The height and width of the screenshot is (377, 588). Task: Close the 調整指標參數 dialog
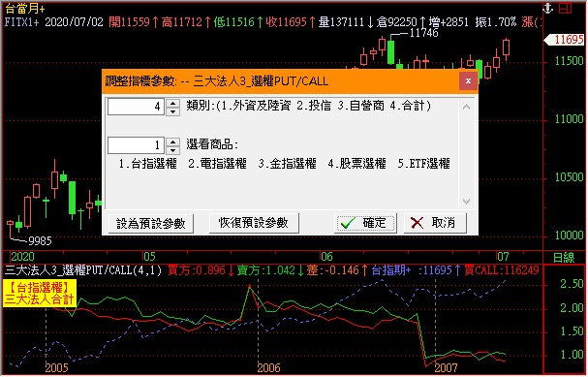(x=468, y=81)
